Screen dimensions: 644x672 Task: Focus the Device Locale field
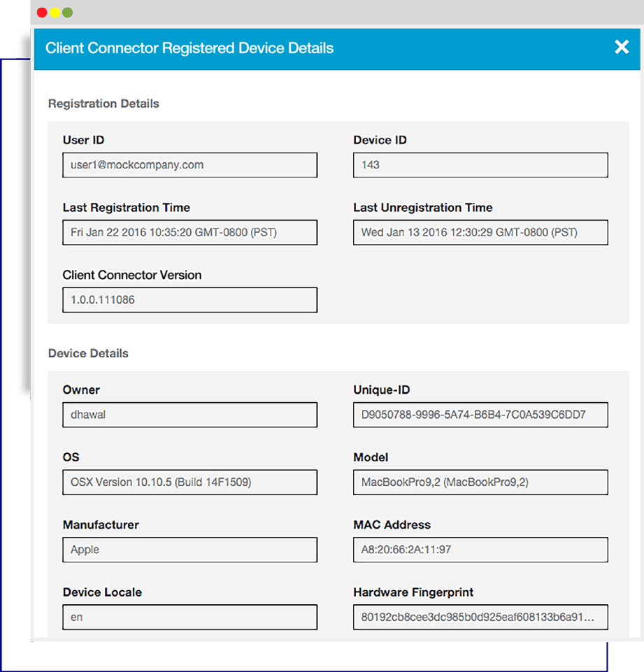click(189, 617)
